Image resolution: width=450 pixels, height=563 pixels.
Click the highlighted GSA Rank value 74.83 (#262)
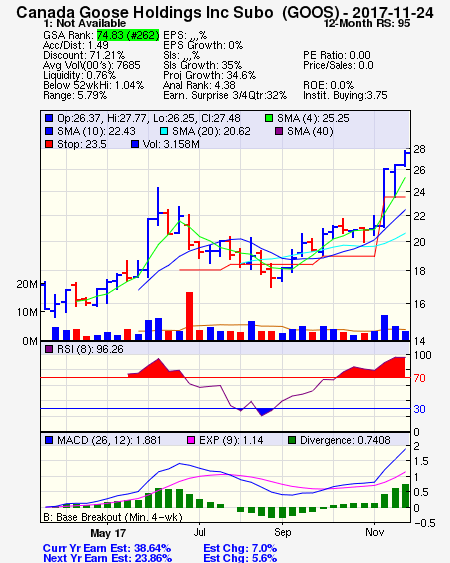pyautogui.click(x=128, y=35)
